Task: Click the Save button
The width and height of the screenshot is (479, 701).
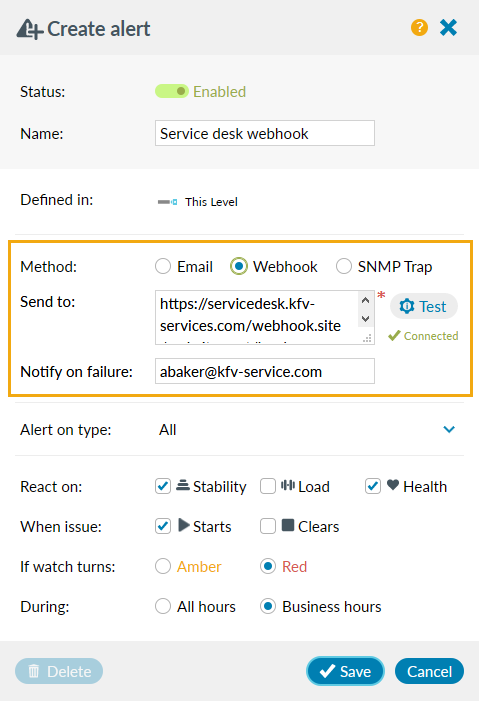Action: click(x=345, y=671)
